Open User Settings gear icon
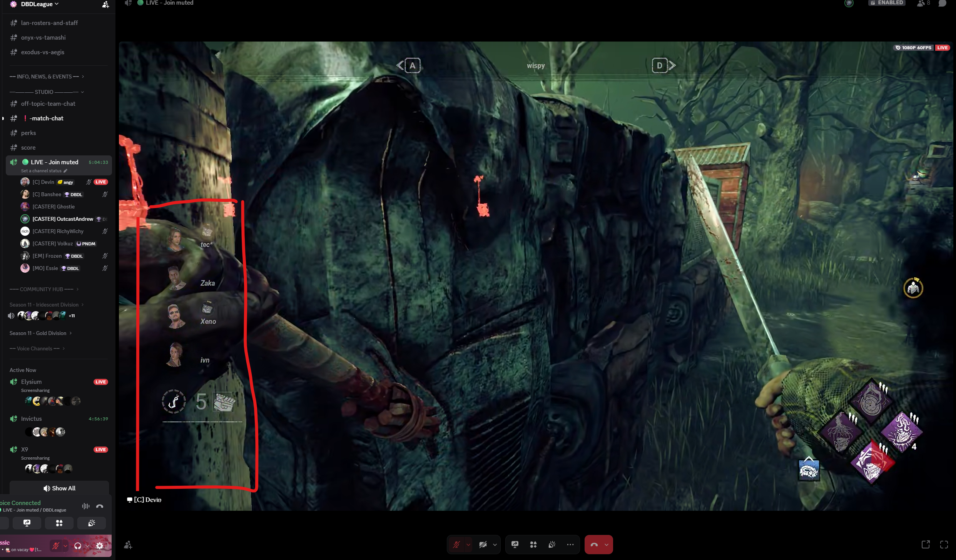Screen dimensions: 956x560 [x=100, y=545]
